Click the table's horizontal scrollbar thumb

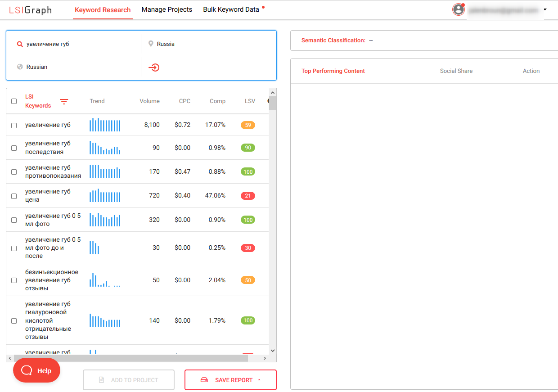tap(130, 358)
